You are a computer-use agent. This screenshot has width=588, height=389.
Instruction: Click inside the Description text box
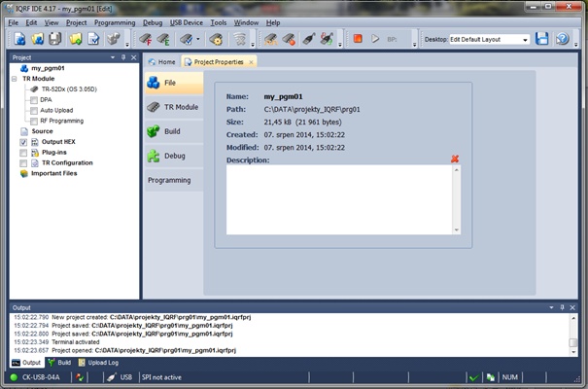click(339, 200)
